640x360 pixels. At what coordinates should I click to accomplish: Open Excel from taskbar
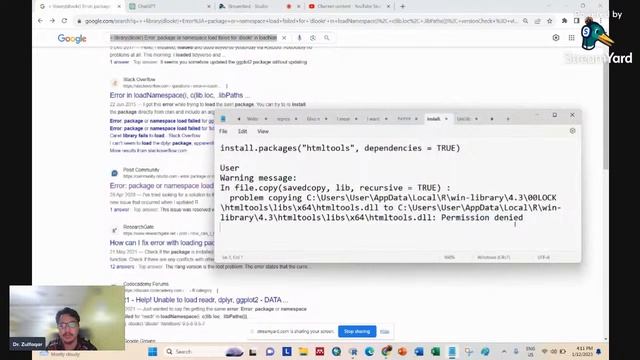pyautogui.click(x=436, y=351)
